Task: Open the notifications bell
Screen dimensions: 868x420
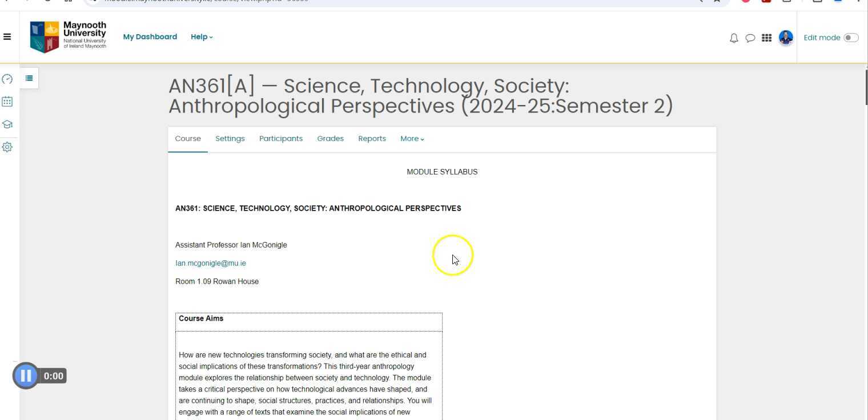Action: click(x=734, y=38)
